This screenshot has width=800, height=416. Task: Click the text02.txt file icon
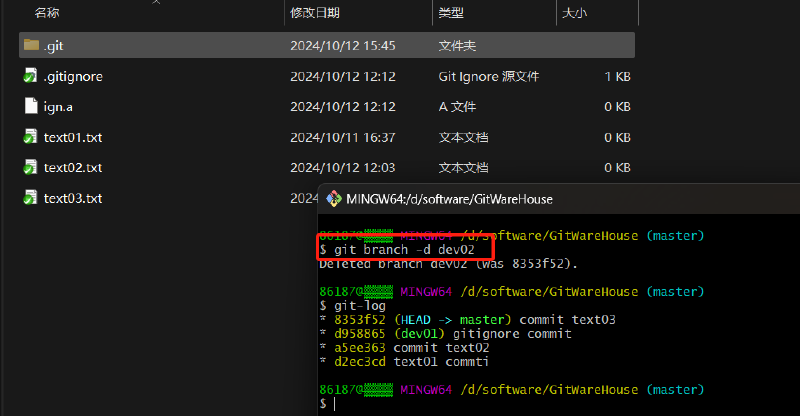click(31, 167)
